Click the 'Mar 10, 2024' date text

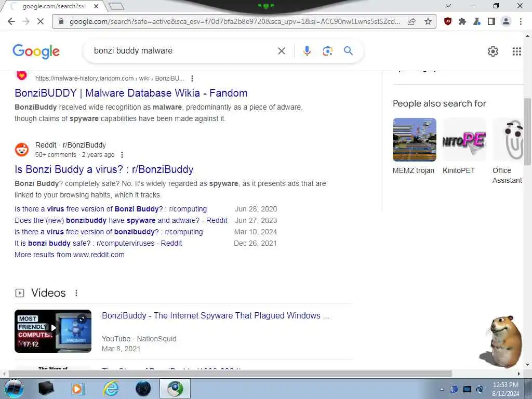pyautogui.click(x=255, y=232)
